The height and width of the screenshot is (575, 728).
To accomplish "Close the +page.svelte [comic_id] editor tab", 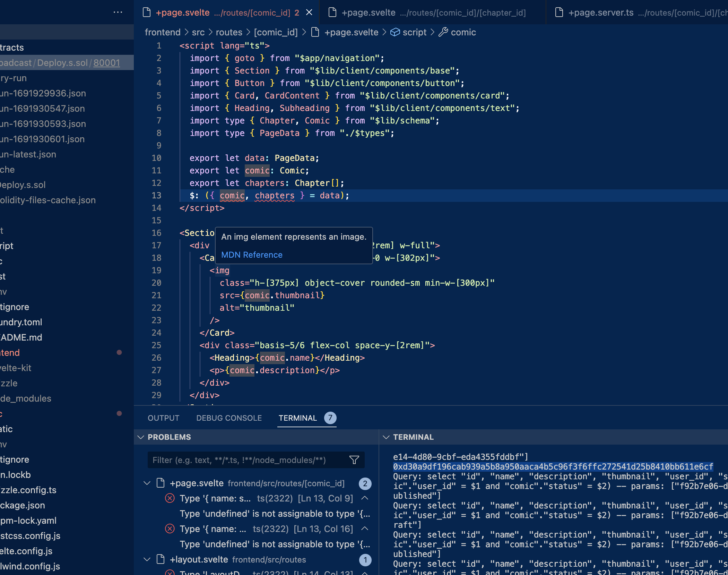I will coord(309,12).
